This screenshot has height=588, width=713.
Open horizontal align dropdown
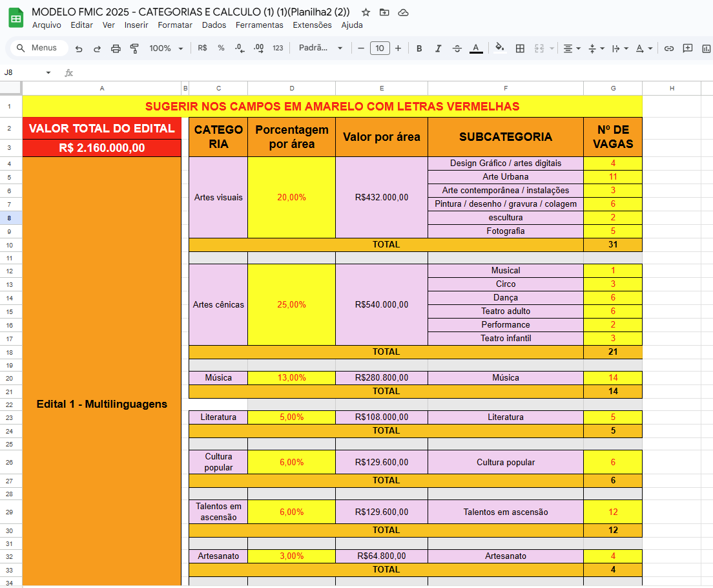click(x=572, y=48)
